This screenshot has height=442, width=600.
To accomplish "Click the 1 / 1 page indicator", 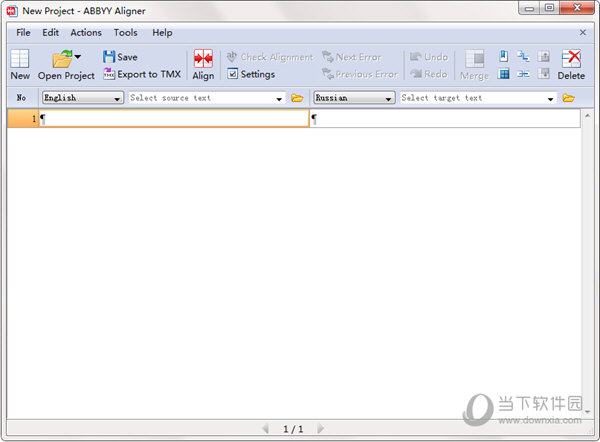I will point(293,429).
